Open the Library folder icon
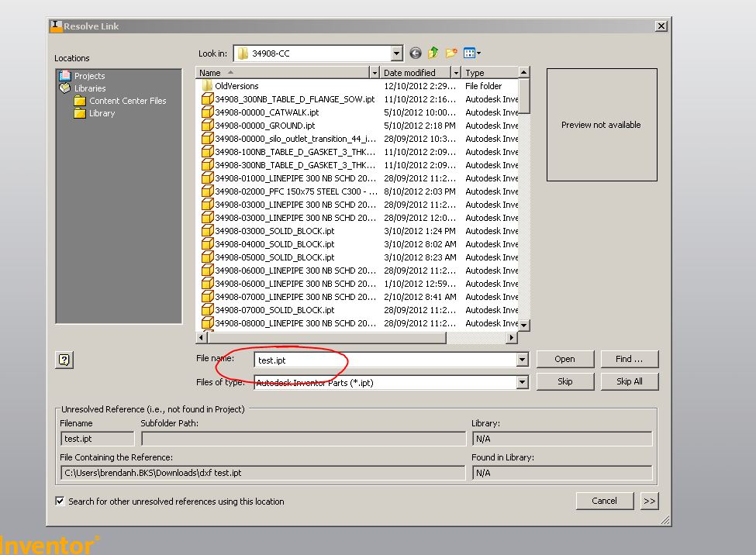 point(81,113)
